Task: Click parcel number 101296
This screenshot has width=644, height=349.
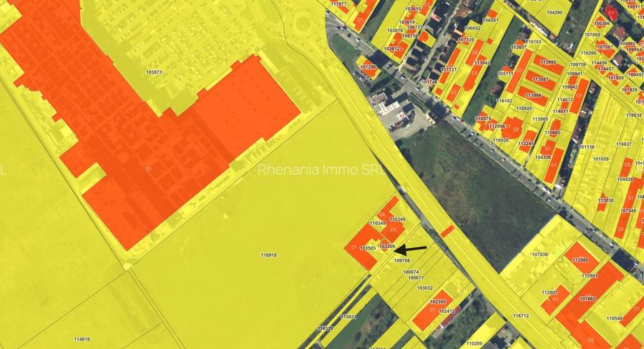Action: (x=368, y=67)
